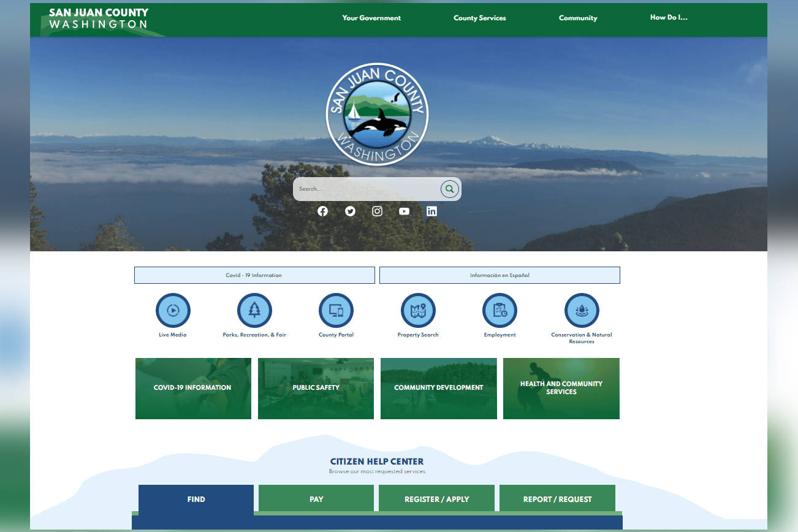This screenshot has width=798, height=532.
Task: Click the Facebook icon below search
Action: point(322,211)
